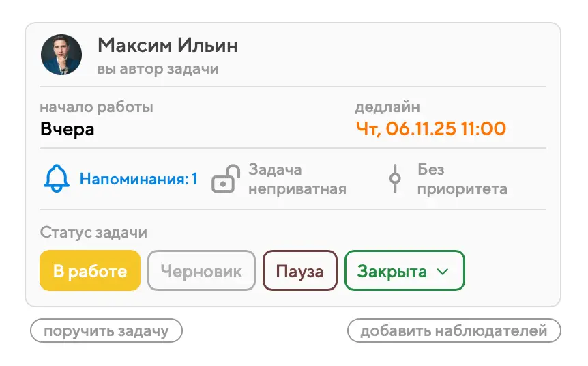Click the author name Максим Ильин
588x366 pixels.
tap(168, 46)
